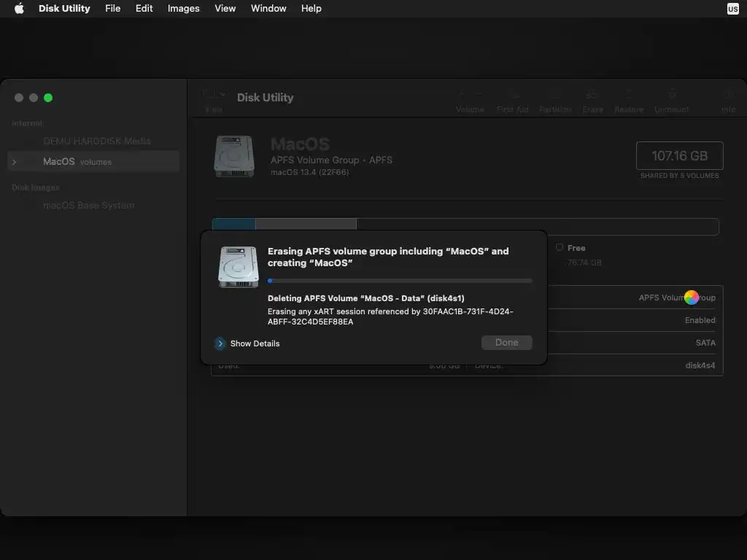Click the 'Enabled' value in info table
This screenshot has height=560, width=747.
coord(700,320)
